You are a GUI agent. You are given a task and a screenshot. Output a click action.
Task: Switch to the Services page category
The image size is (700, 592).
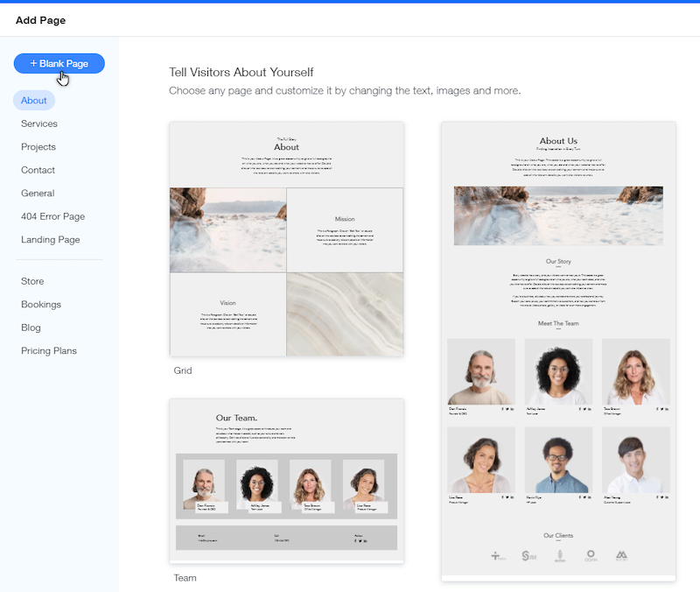pos(38,123)
